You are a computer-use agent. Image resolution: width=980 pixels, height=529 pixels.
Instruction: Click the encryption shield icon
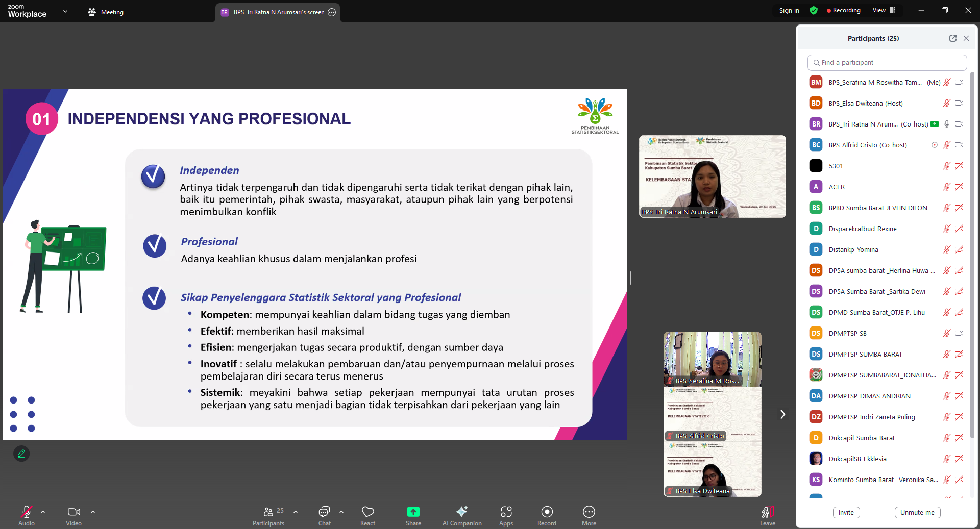(814, 11)
